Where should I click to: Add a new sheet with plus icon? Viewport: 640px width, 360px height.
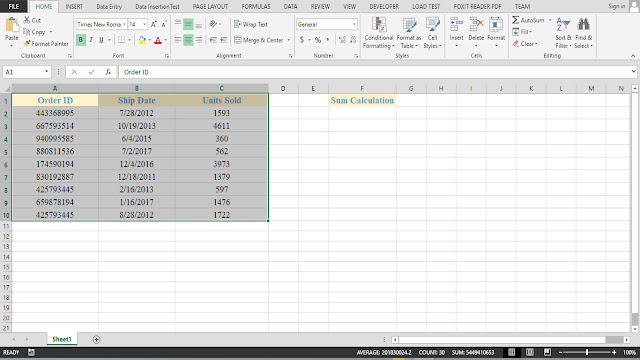96,340
